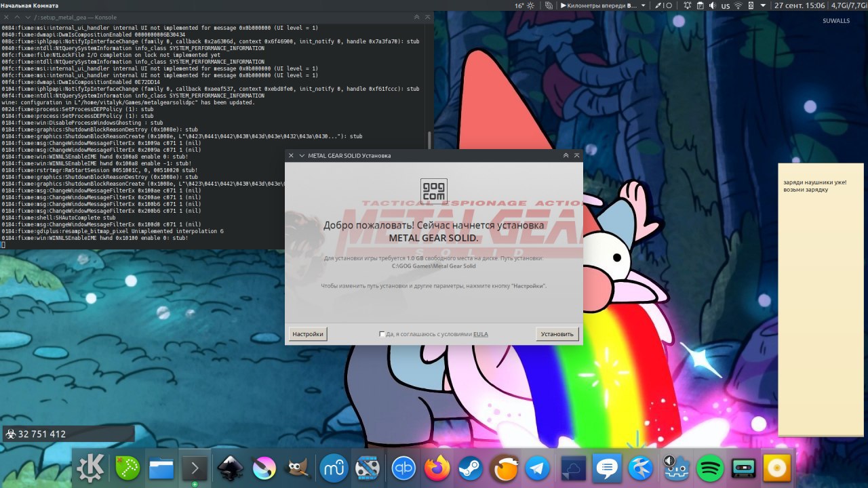Open Telegram from the dock
868x488 pixels.
click(538, 468)
